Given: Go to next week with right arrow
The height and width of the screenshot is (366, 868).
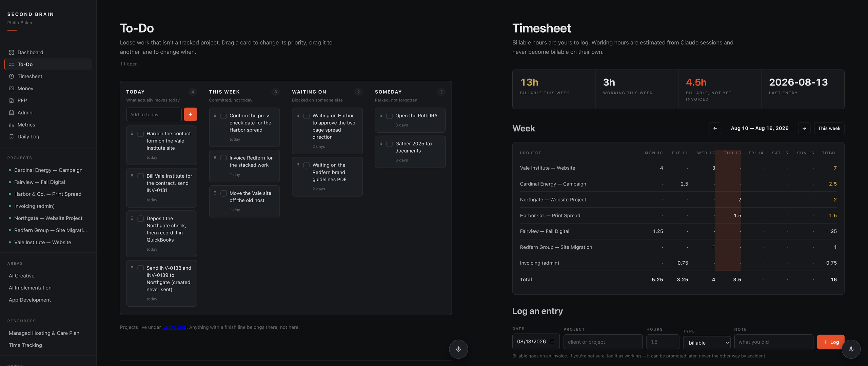Looking at the screenshot, I should pyautogui.click(x=804, y=128).
